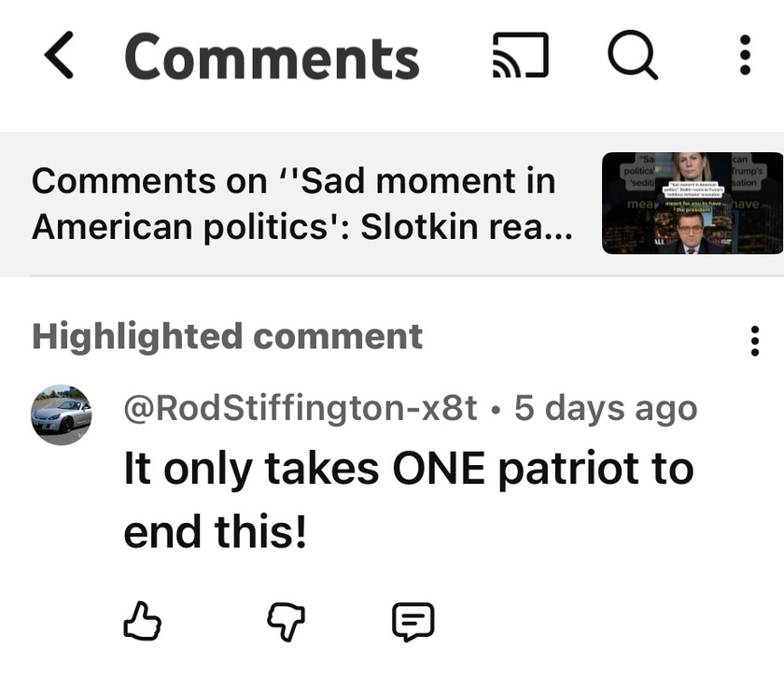Open the highlighted comment's three-dot menu
The image size is (784, 676).
tap(754, 341)
